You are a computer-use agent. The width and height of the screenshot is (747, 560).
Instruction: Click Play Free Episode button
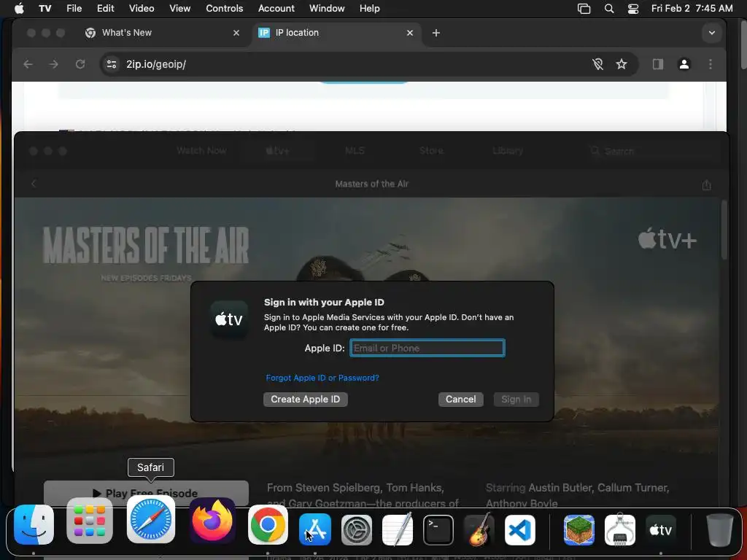pos(146,494)
